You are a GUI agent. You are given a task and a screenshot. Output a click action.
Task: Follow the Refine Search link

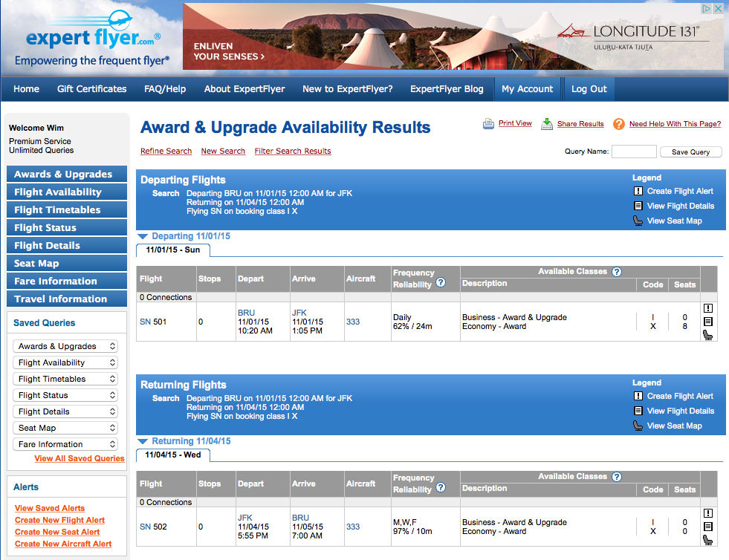pos(166,151)
